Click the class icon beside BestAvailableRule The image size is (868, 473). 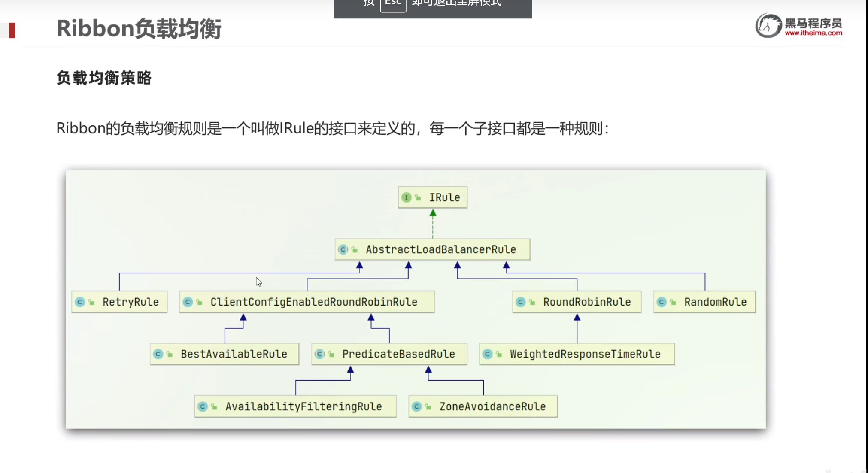[x=158, y=354]
